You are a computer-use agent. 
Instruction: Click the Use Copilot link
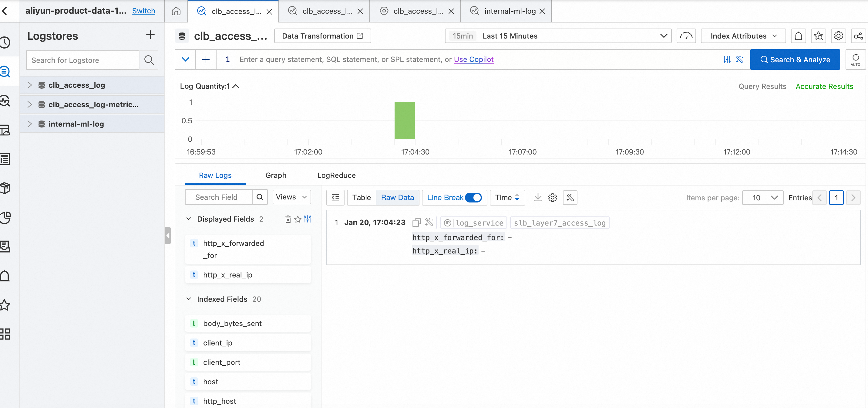(x=474, y=59)
